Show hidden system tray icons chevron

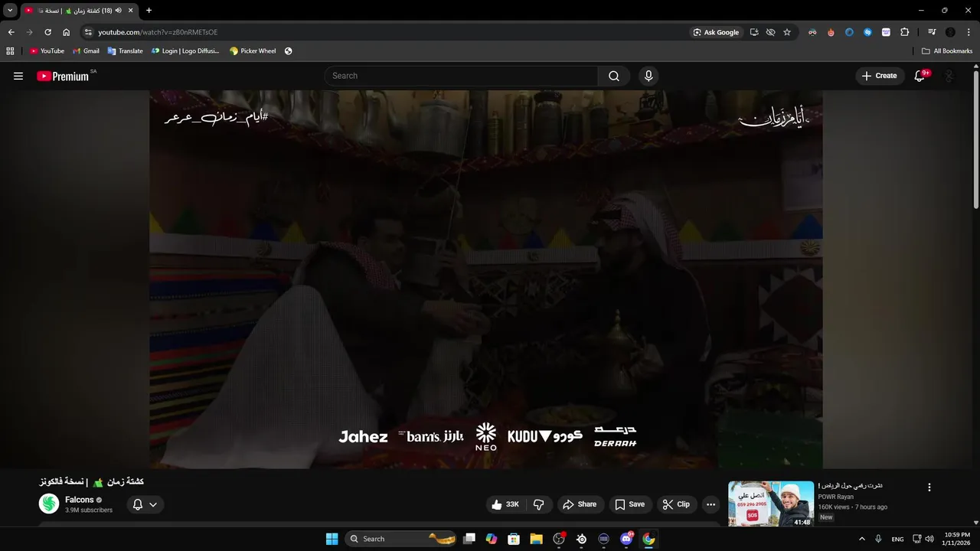click(861, 539)
